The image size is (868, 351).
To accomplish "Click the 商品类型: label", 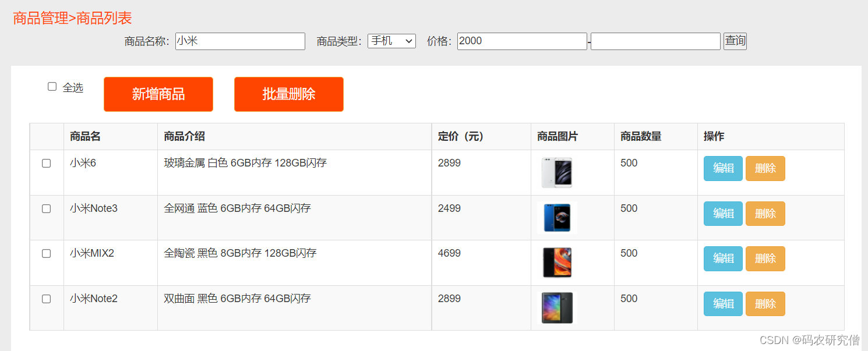I will tap(340, 41).
